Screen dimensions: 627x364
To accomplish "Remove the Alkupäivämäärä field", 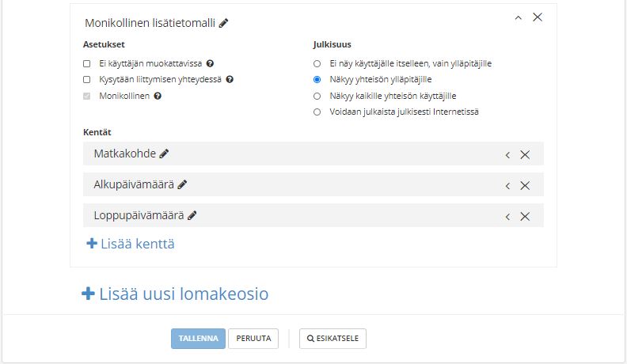I will pos(525,185).
